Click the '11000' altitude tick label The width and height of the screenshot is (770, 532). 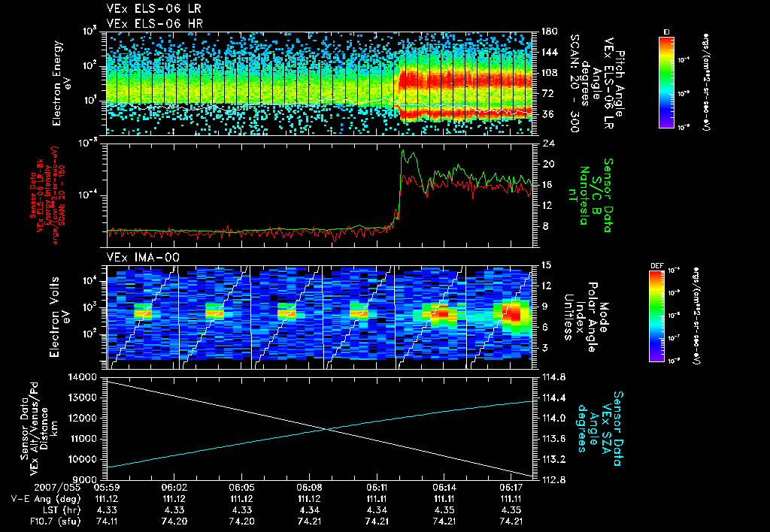(83, 439)
